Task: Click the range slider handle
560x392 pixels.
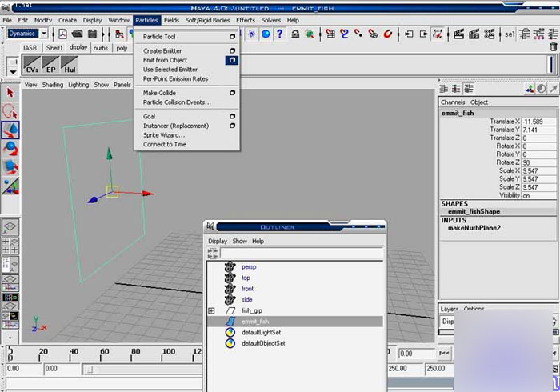Action: click(90, 370)
